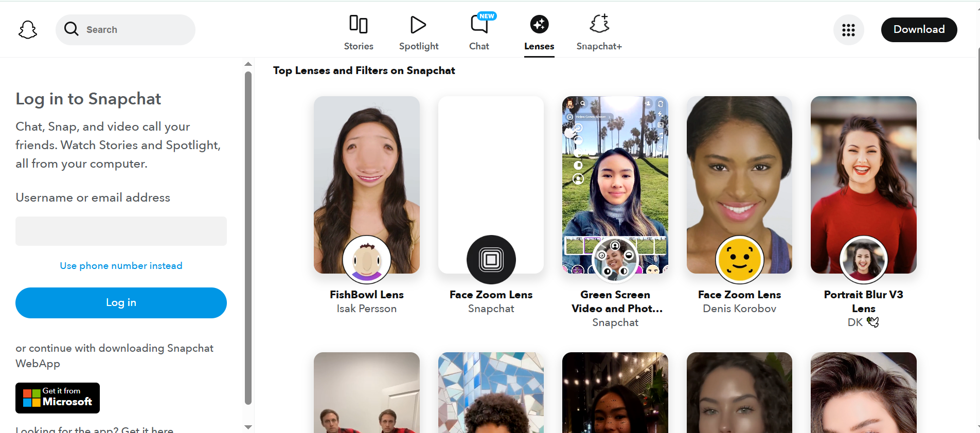Click FishBowl Lens round icon
The height and width of the screenshot is (433, 980).
point(367,260)
